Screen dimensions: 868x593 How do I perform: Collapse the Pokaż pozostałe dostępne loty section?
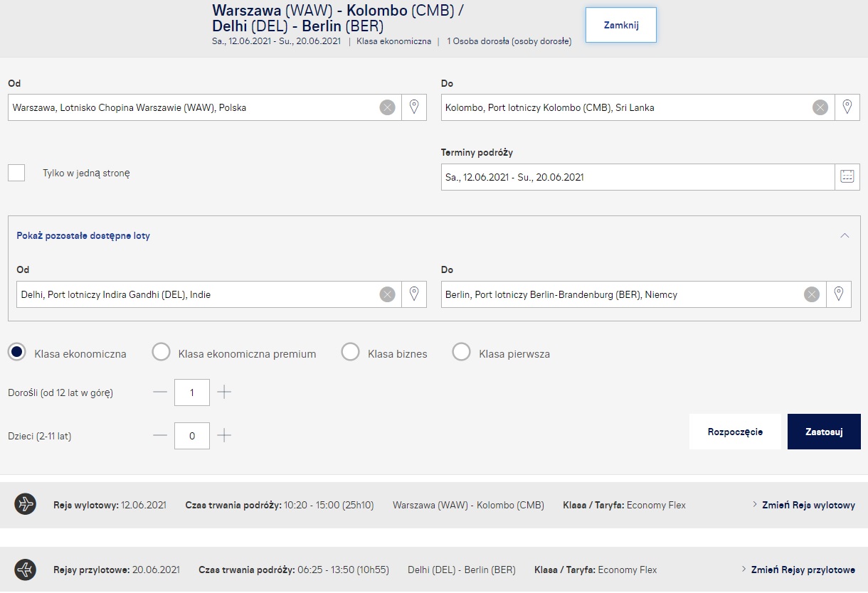[845, 236]
